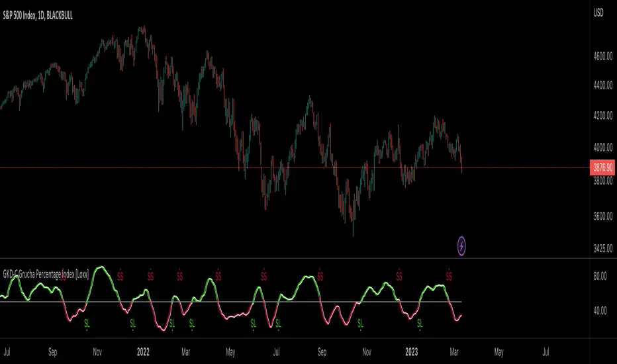Select the S&P 500 Index symbol title
The image size is (617, 364).
click(x=38, y=16)
